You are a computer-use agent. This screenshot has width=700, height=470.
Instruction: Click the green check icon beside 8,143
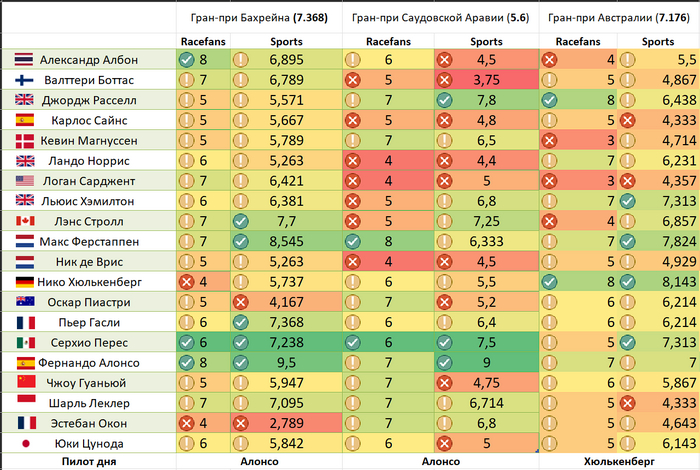pos(626,282)
